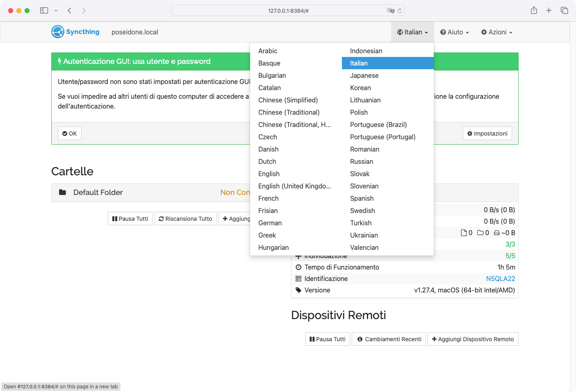Go back with the back arrow
Image resolution: width=576 pixels, height=392 pixels.
click(70, 11)
